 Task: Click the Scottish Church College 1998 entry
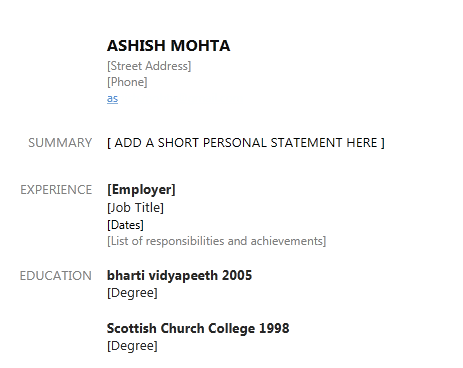click(198, 328)
